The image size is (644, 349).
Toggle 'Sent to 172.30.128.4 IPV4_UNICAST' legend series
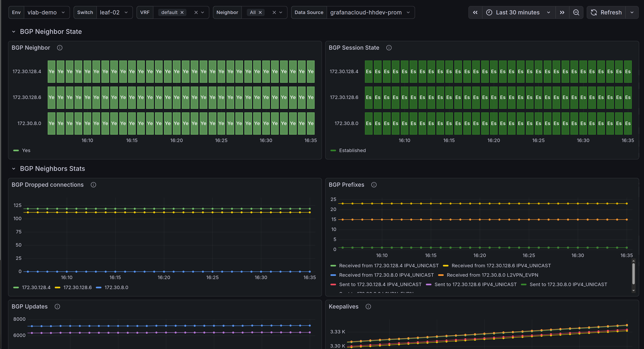click(380, 284)
